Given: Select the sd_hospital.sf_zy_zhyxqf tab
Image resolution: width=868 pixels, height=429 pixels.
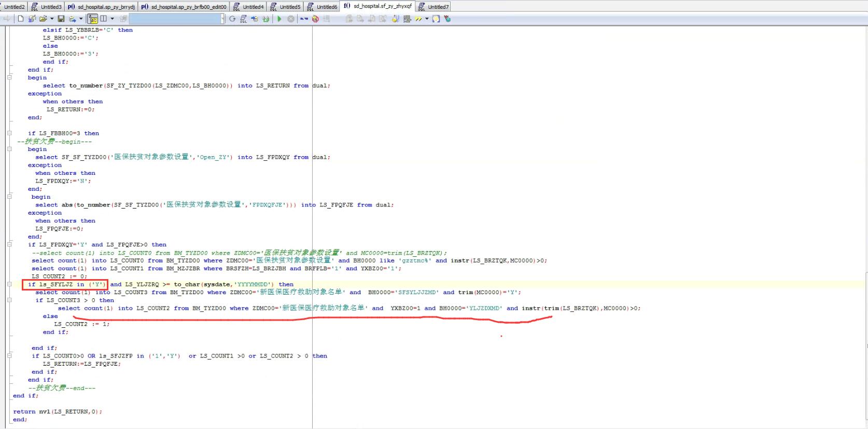Looking at the screenshot, I should point(377,6).
